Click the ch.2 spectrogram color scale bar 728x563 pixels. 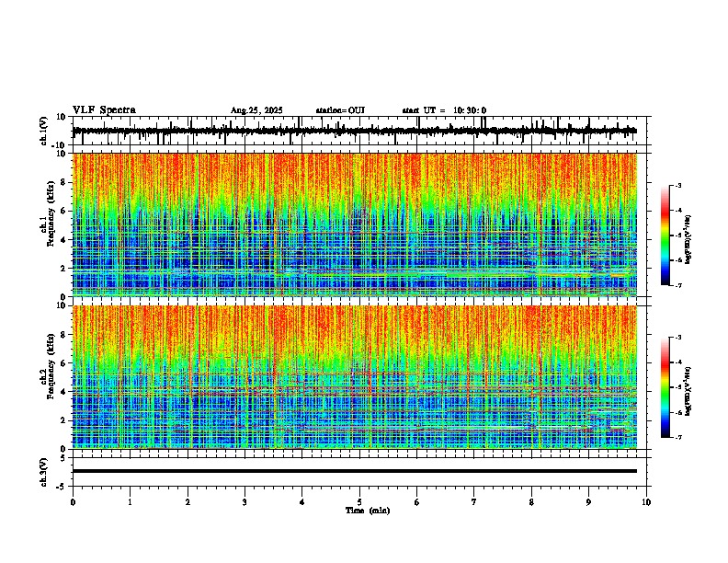click(665, 387)
